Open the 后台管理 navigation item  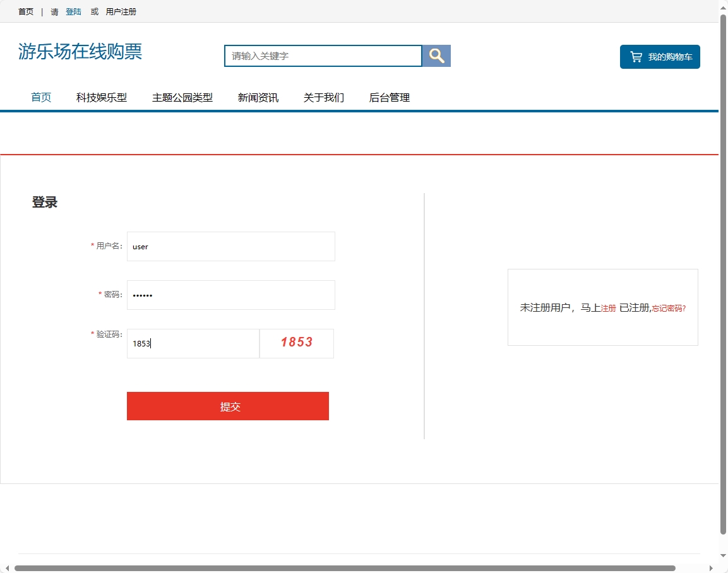pyautogui.click(x=390, y=97)
